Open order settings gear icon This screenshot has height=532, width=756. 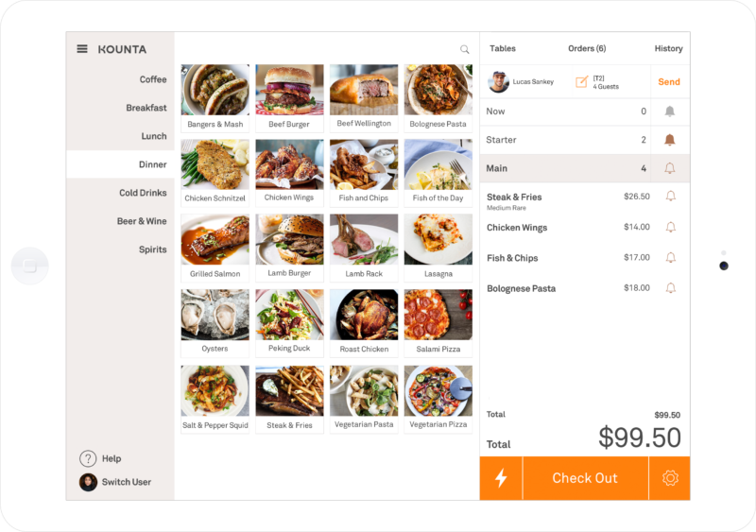point(670,478)
